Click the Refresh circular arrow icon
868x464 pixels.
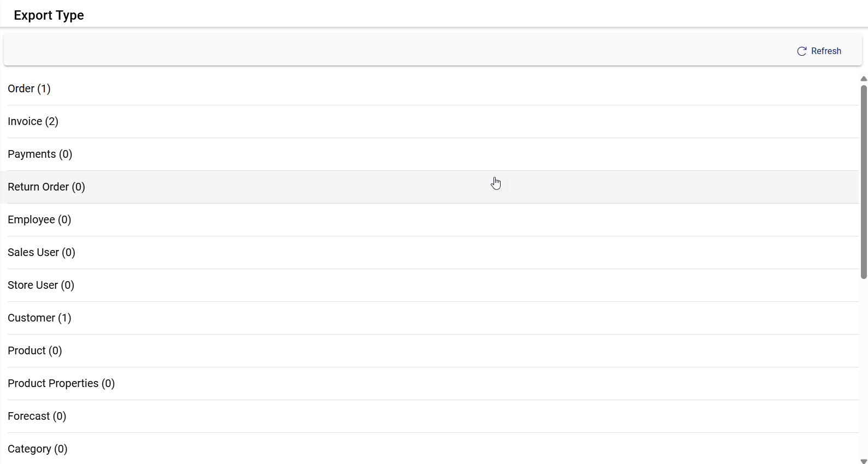(x=801, y=51)
